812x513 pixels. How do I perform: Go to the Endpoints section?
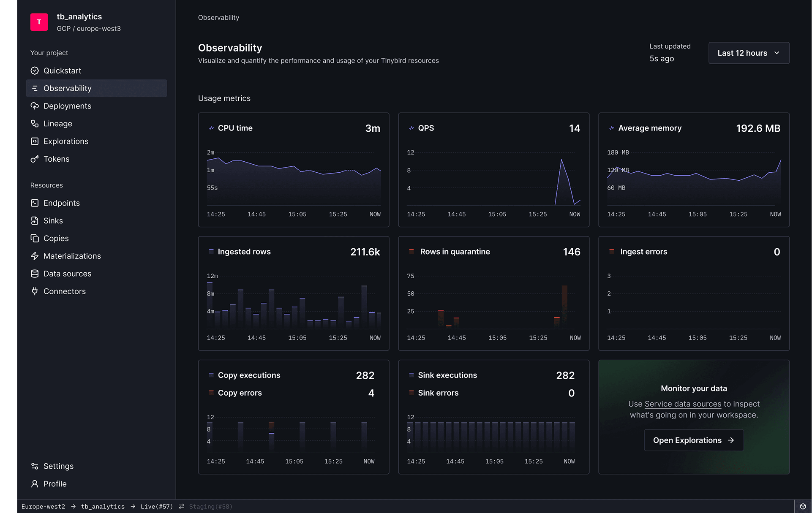(62, 203)
